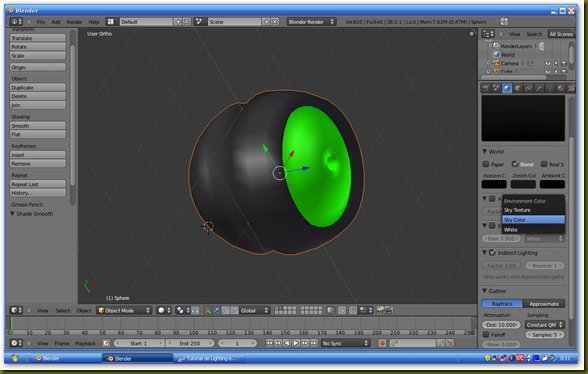Expand the Camera item in outliner
The height and width of the screenshot is (374, 588).
pos(489,63)
